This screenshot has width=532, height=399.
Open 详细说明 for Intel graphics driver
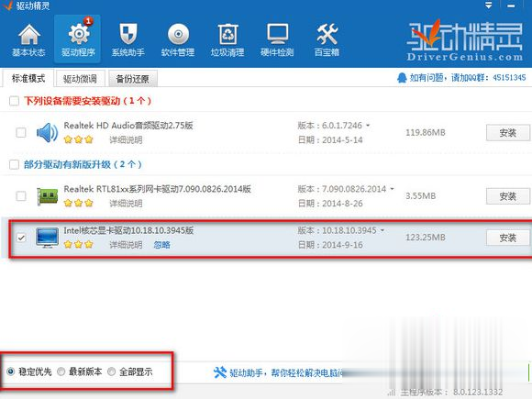click(x=126, y=245)
